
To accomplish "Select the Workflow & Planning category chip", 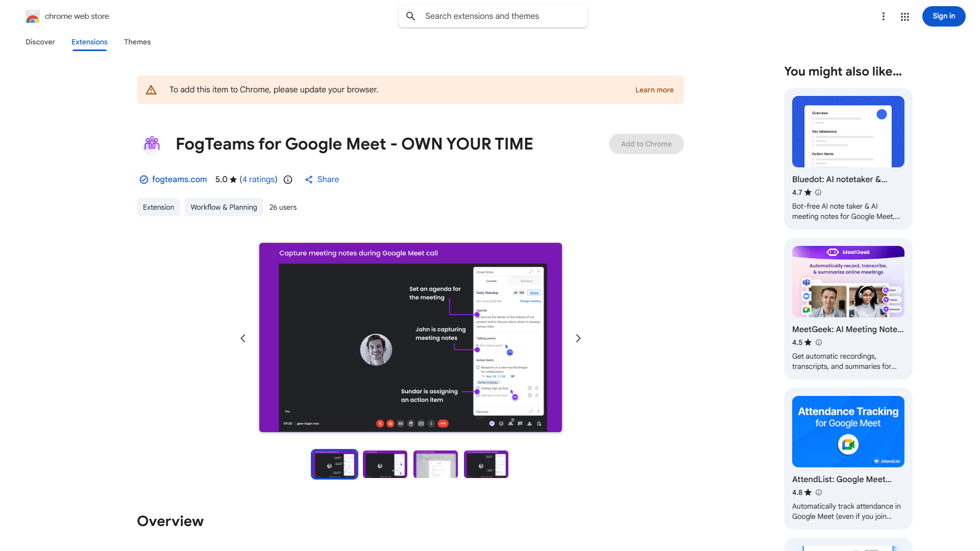I will (224, 207).
